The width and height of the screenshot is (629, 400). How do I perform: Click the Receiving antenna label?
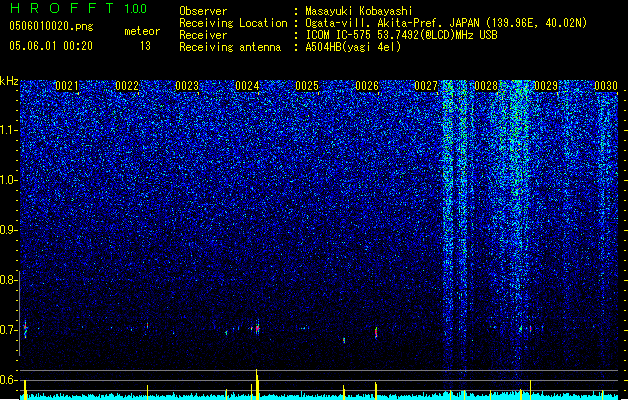(x=230, y=47)
